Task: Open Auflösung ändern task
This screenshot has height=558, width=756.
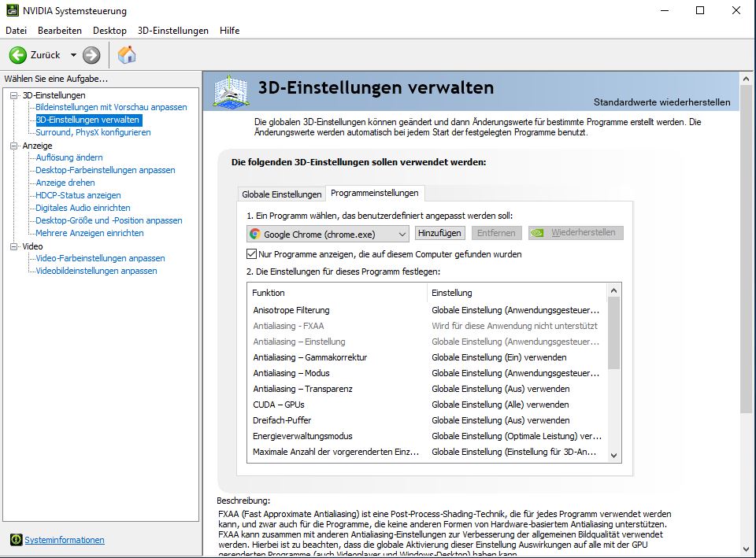Action: coord(69,157)
